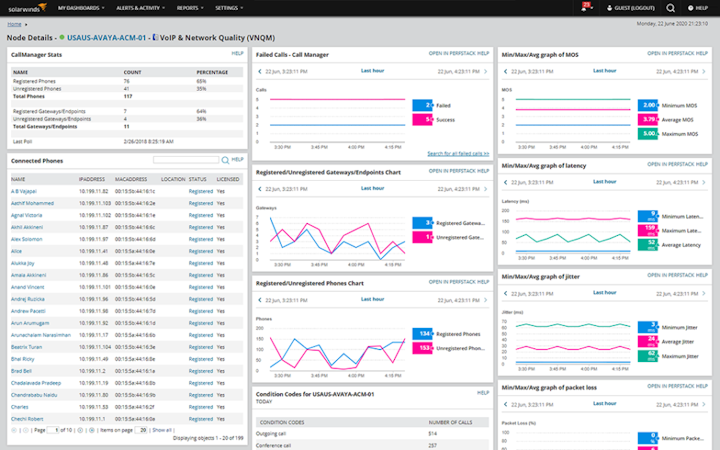Open the Reports menu
720x450 pixels.
(190, 8)
